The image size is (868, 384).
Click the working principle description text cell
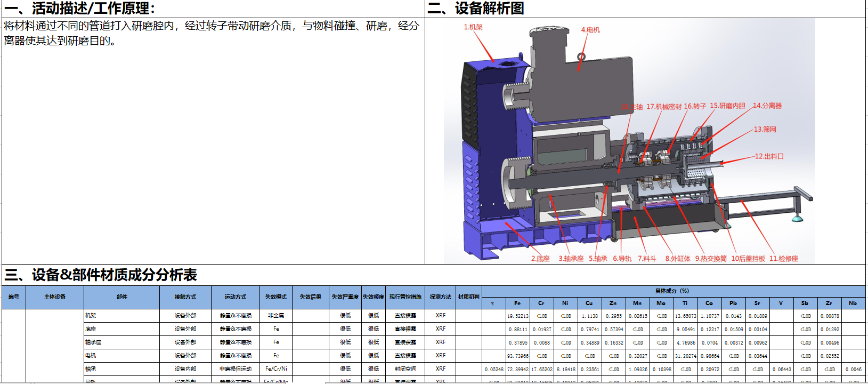[x=213, y=141]
